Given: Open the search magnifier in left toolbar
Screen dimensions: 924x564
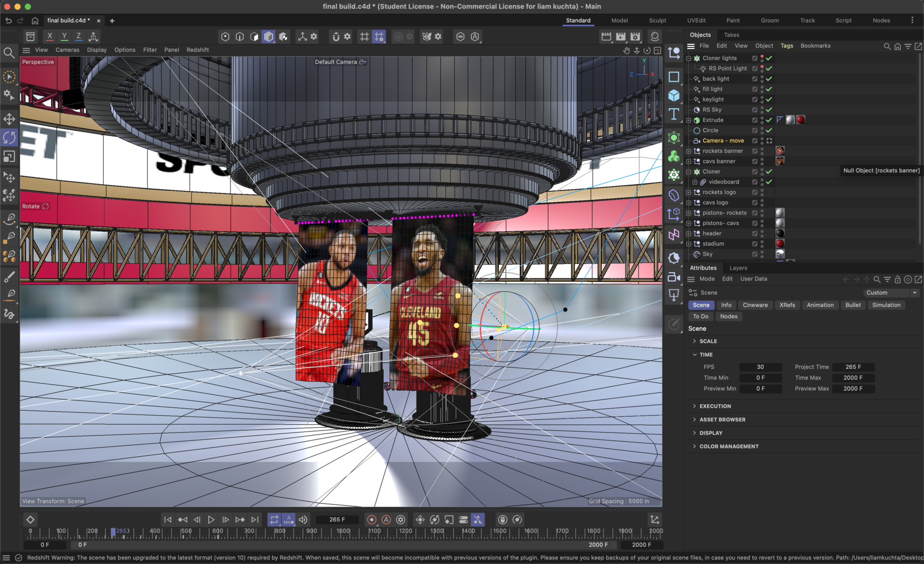Looking at the screenshot, I should coord(9,53).
